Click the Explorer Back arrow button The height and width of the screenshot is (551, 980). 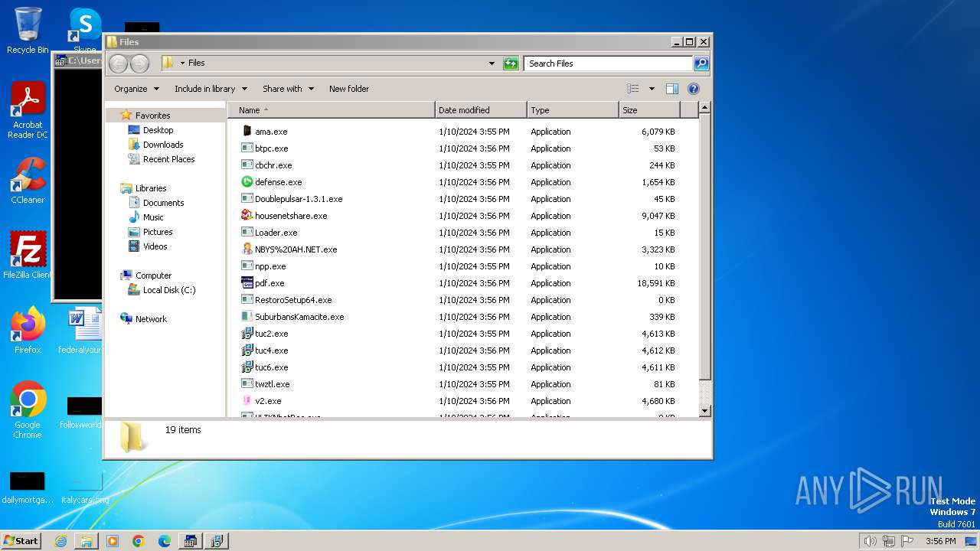pyautogui.click(x=118, y=64)
